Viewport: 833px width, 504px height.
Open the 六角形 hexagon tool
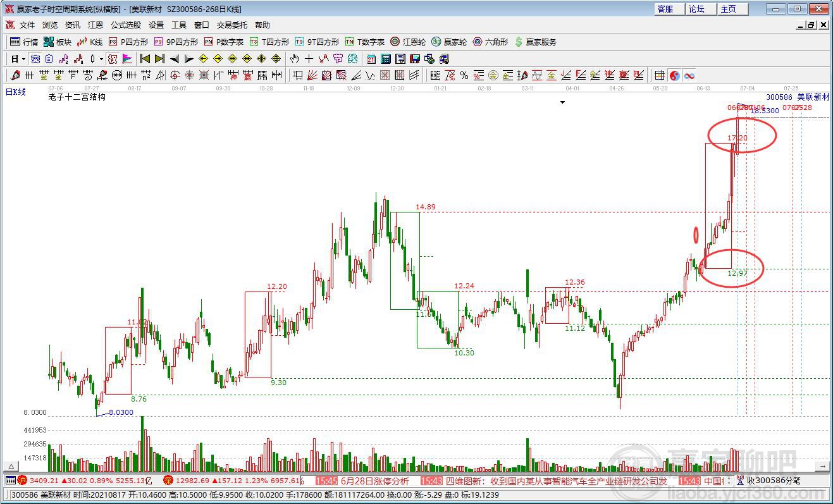pyautogui.click(x=490, y=42)
